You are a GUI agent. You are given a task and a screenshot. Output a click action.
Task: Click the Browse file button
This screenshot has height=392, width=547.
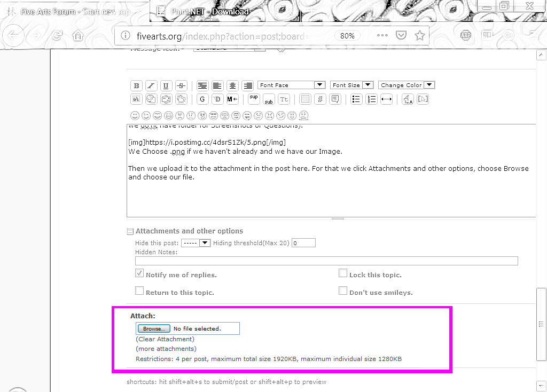tap(154, 328)
